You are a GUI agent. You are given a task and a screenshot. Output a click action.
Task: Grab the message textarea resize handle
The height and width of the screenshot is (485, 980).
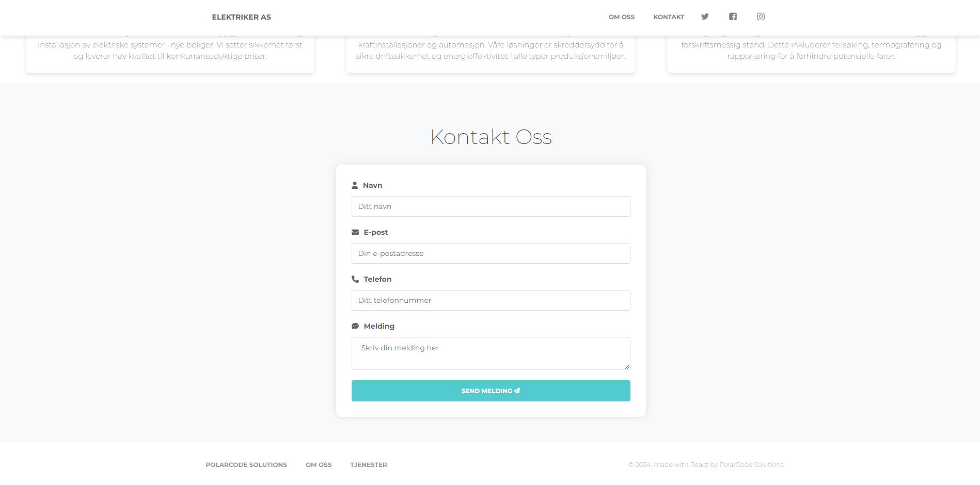click(627, 366)
